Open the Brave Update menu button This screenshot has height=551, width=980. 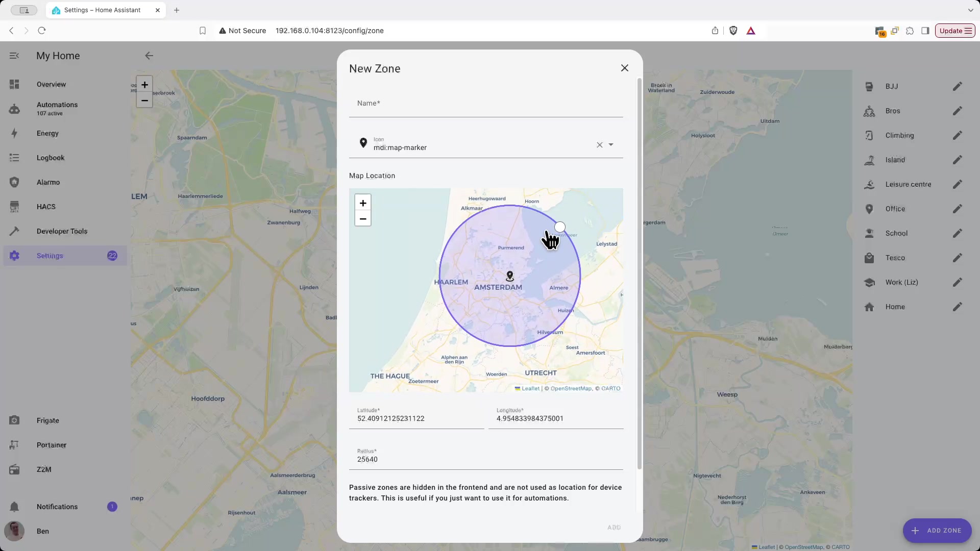pos(955,31)
